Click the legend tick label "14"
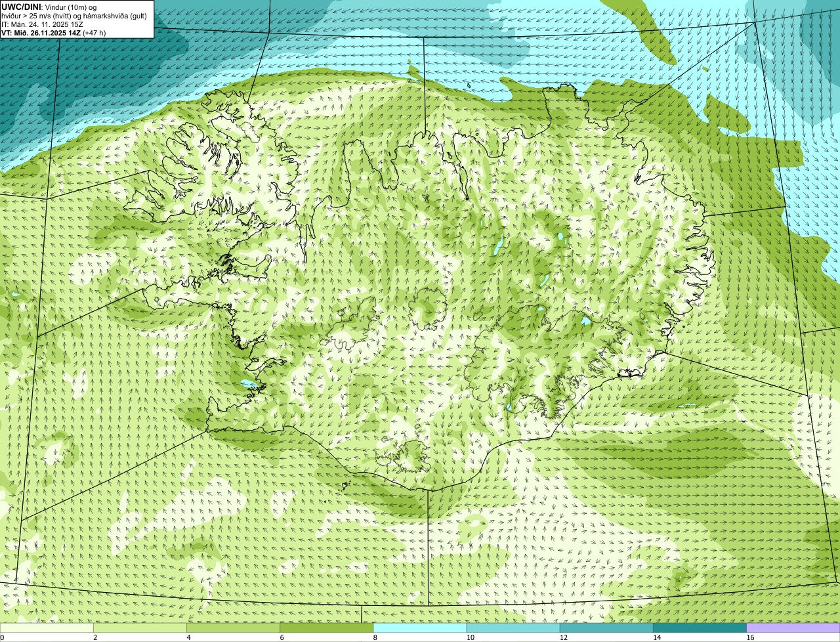This screenshot has width=840, height=642. pos(657,637)
